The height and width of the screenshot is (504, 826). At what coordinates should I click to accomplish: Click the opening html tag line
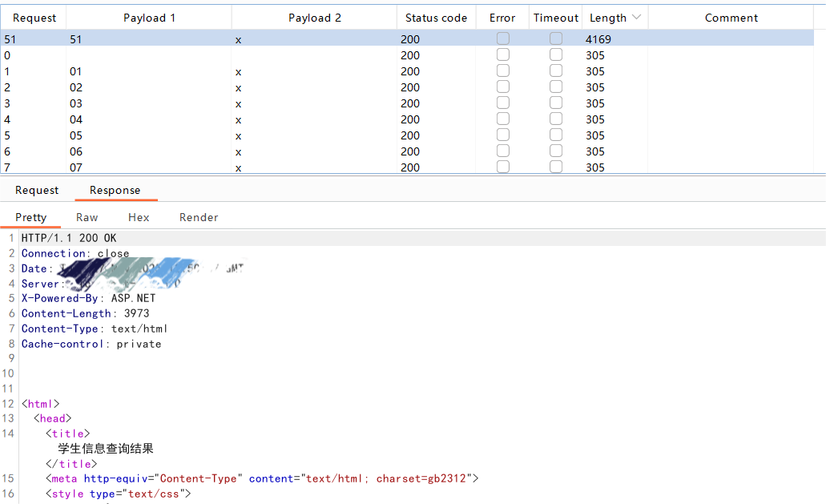click(x=41, y=404)
